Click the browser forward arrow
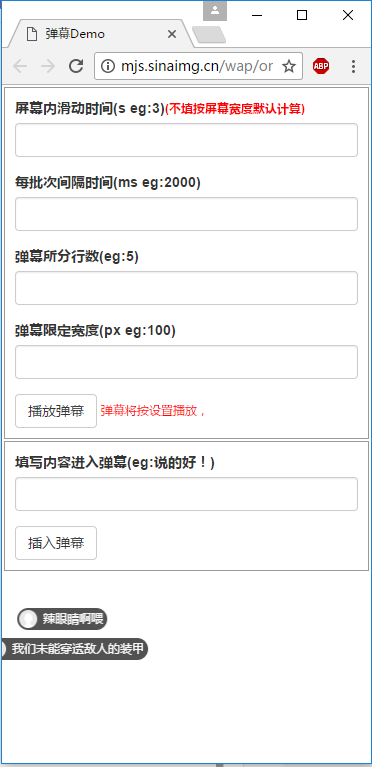The image size is (372, 767). click(x=47, y=66)
